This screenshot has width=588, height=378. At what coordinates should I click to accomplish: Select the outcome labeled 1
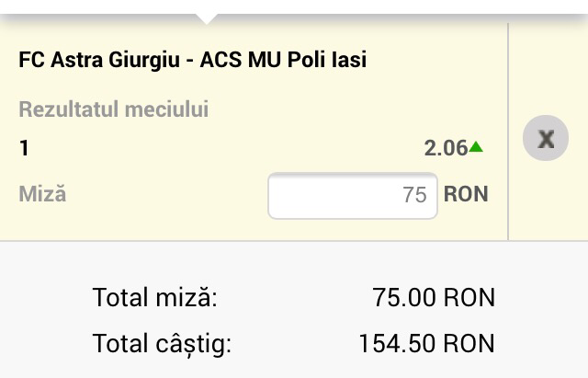[24, 147]
